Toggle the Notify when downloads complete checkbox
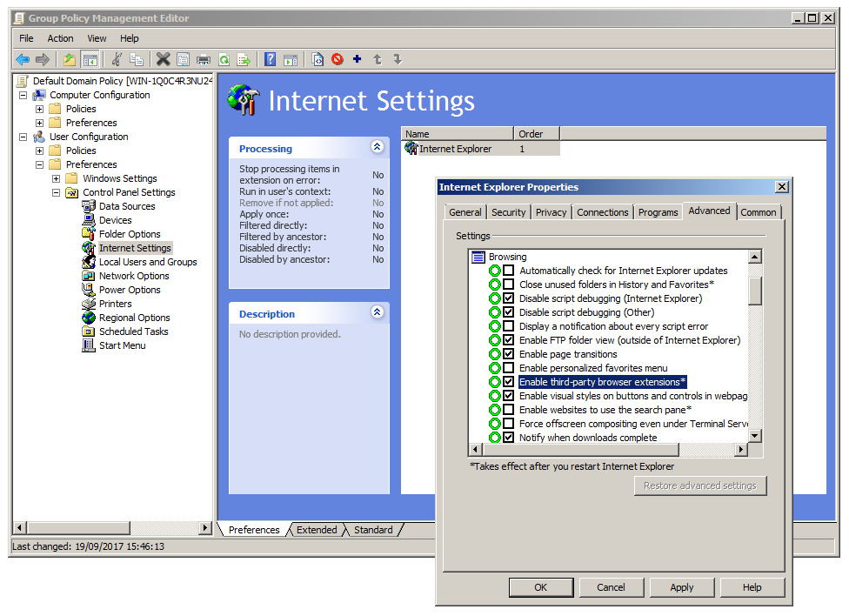The height and width of the screenshot is (616, 849). (509, 438)
